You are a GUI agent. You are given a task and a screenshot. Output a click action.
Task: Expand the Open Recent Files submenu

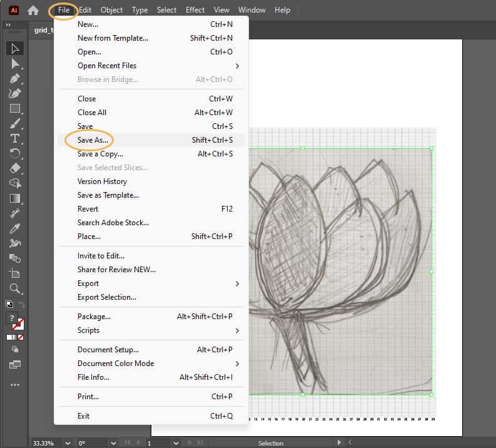236,66
